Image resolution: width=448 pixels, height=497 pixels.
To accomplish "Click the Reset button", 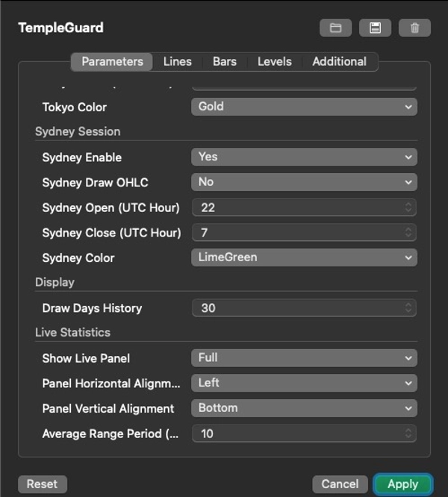I will [43, 484].
